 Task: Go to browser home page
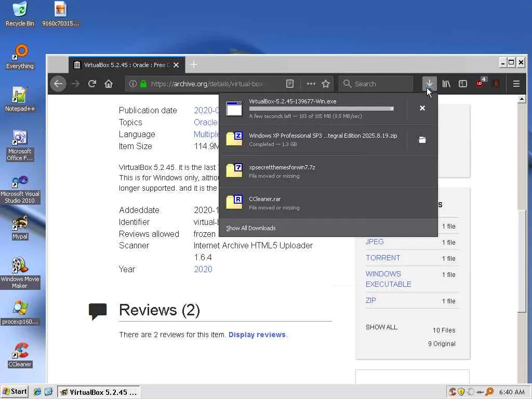click(109, 84)
